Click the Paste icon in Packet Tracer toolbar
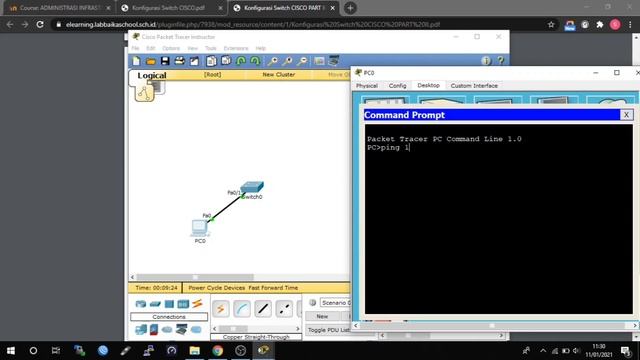640x360 pixels. (x=226, y=61)
